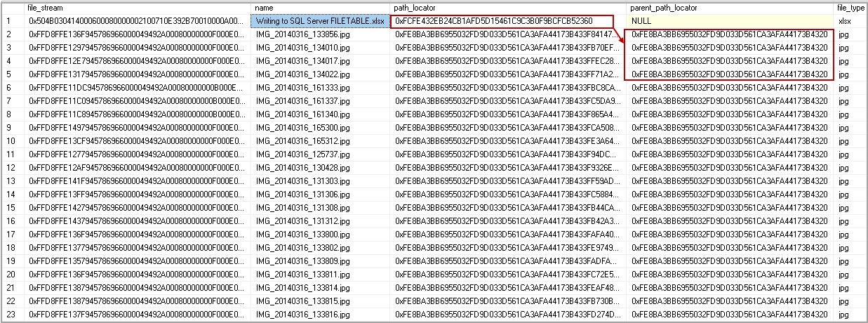Click the IMG_20140316_165312.jpg name cell

[x=321, y=140]
